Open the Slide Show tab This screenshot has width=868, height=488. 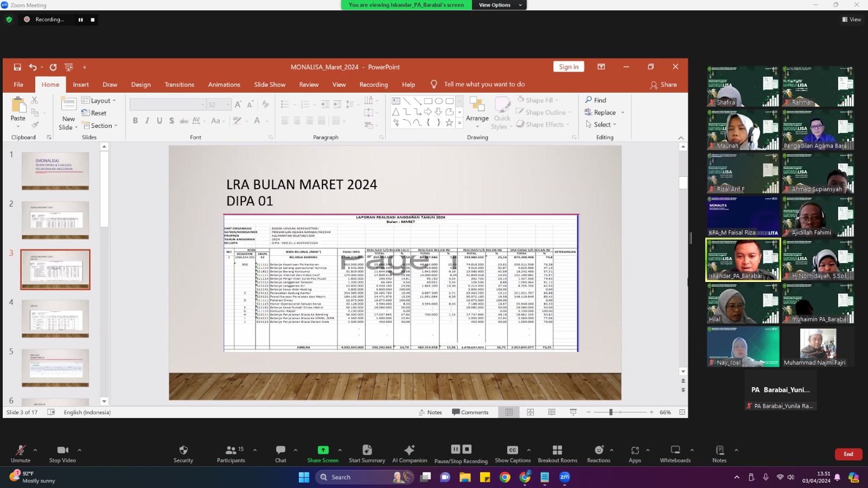click(270, 85)
